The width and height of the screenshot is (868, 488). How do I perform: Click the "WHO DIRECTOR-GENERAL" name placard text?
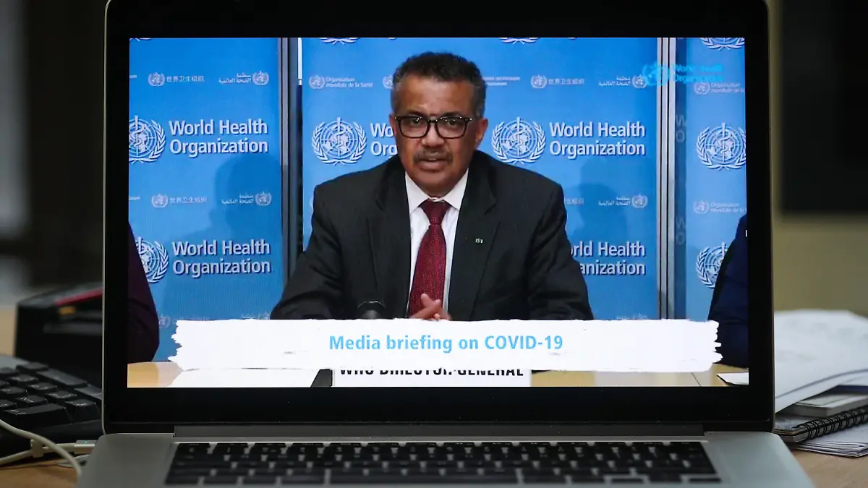pos(431,373)
